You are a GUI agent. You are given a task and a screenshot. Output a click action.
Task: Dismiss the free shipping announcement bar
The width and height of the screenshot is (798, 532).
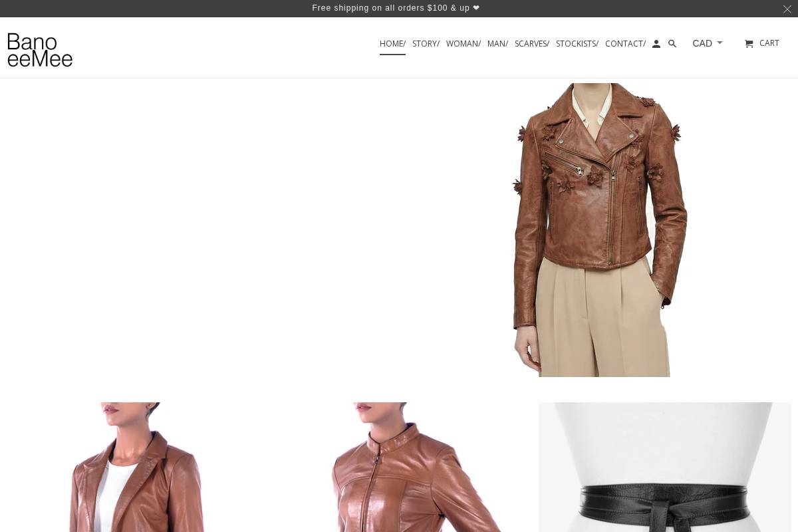(787, 9)
